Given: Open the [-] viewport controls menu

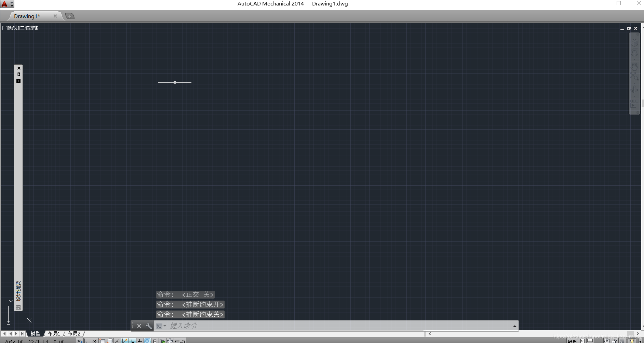Looking at the screenshot, I should click(x=5, y=28).
